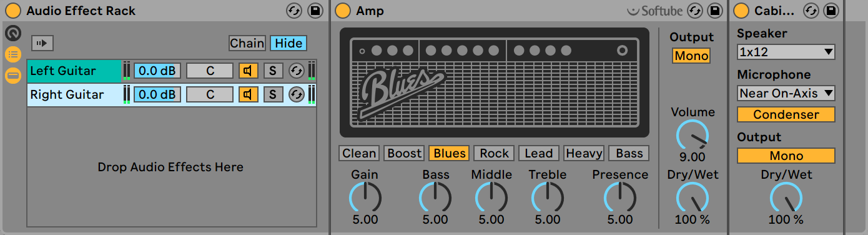Click the Bass EQ knob
This screenshot has width=868, height=235.
[x=435, y=197]
